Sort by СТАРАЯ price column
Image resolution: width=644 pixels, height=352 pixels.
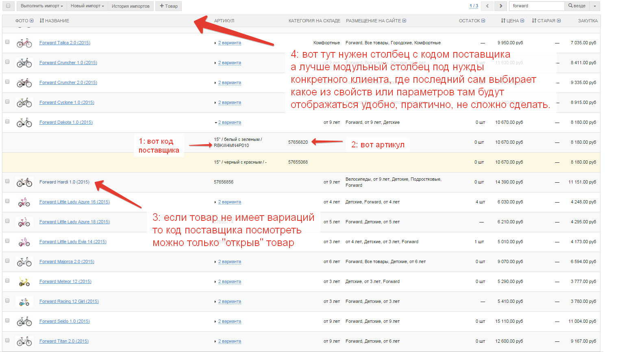544,21
